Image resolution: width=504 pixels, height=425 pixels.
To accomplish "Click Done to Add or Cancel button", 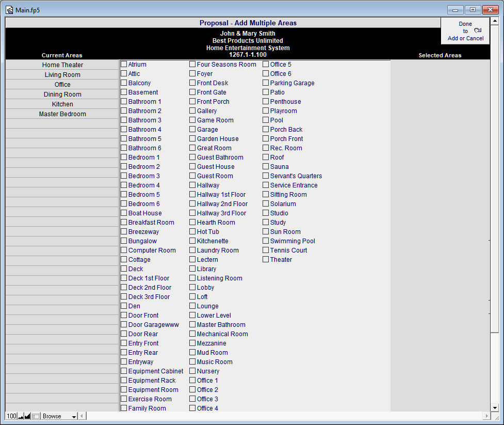I will pos(465,31).
